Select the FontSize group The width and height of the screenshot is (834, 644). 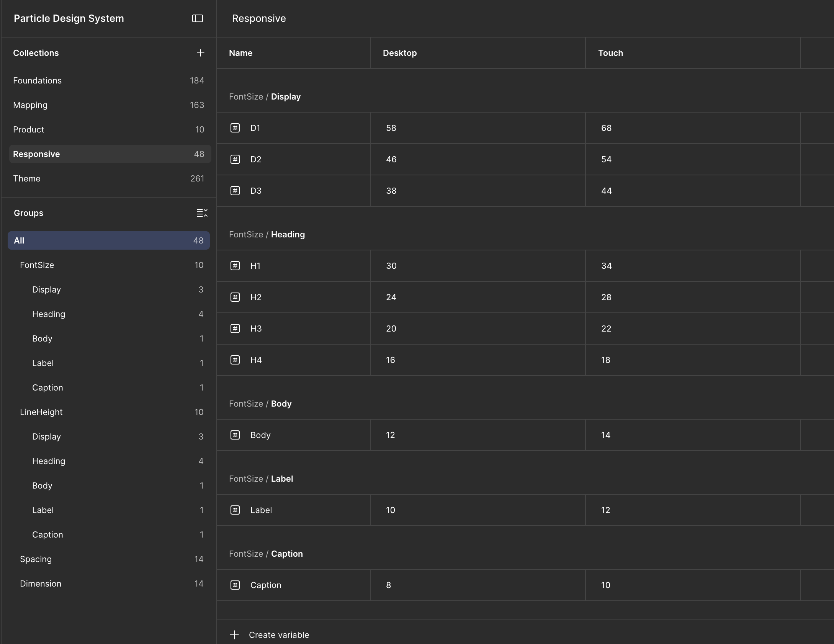coord(109,265)
